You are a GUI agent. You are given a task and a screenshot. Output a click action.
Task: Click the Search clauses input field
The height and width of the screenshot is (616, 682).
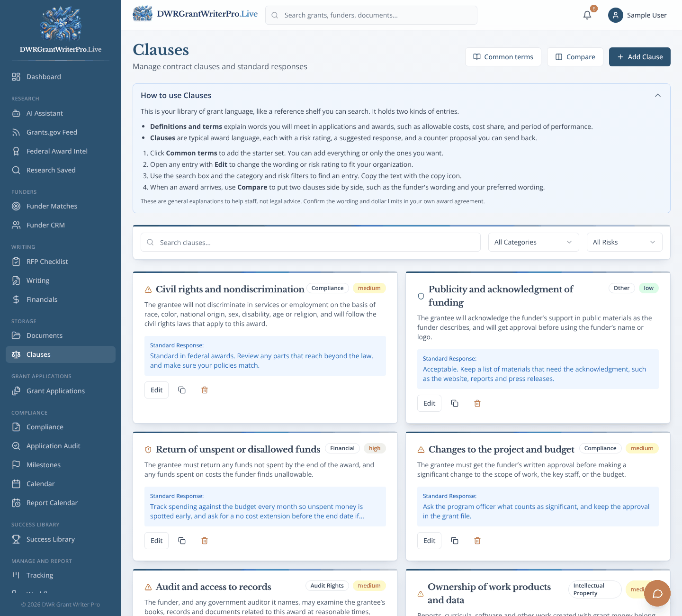tap(311, 242)
